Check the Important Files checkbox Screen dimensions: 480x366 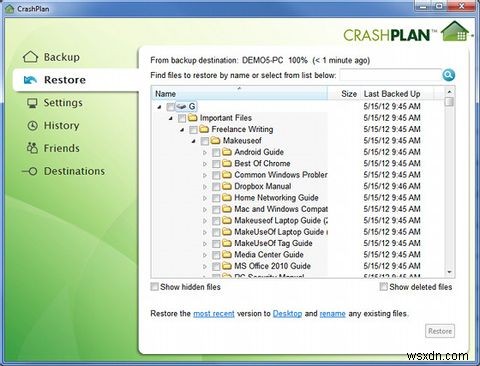182,118
